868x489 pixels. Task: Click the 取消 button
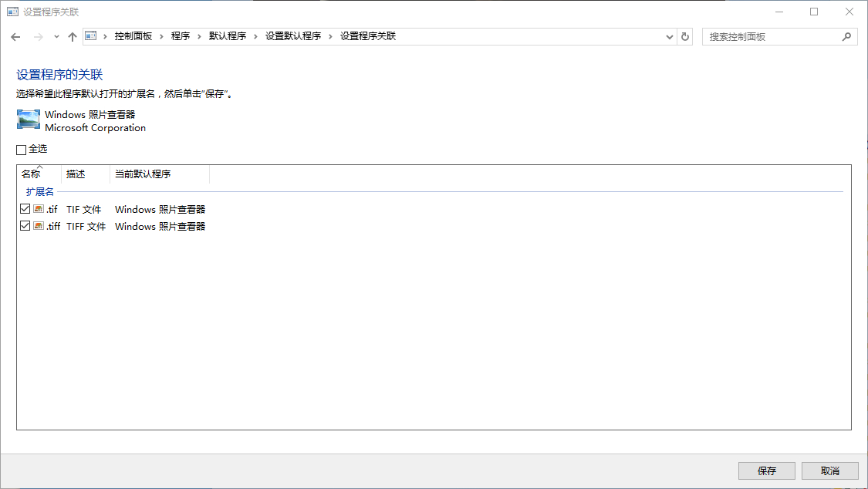click(x=829, y=470)
